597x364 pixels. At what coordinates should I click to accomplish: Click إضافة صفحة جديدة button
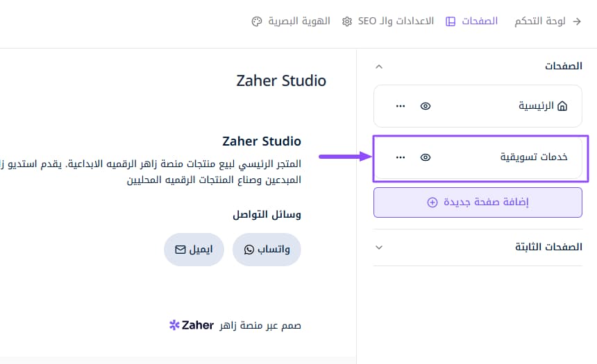tap(478, 202)
